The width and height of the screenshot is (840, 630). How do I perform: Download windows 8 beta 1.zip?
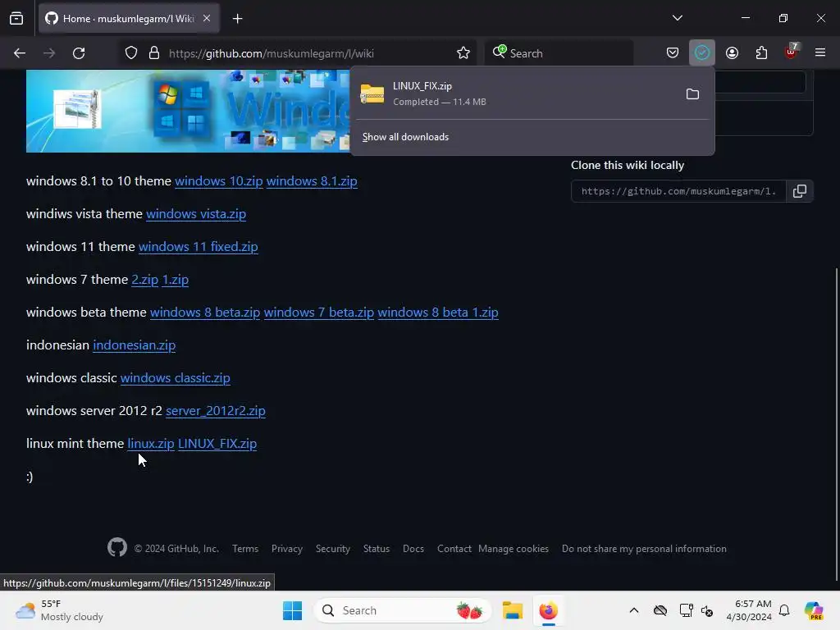pyautogui.click(x=438, y=313)
